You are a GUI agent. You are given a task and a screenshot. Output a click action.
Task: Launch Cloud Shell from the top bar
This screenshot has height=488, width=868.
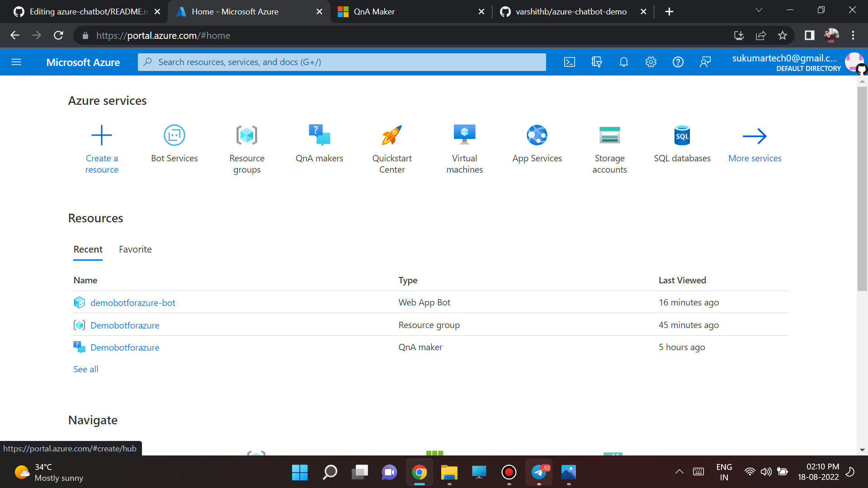(570, 62)
